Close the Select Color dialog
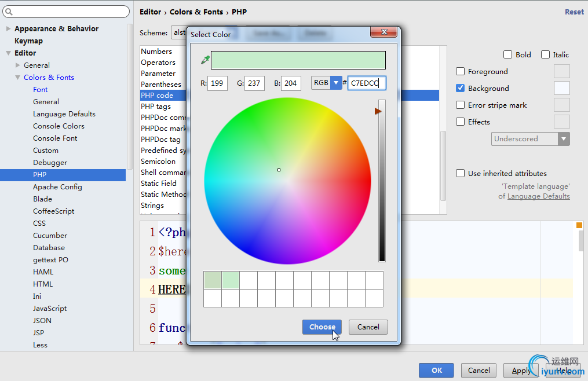The height and width of the screenshot is (381, 588). pyautogui.click(x=384, y=32)
